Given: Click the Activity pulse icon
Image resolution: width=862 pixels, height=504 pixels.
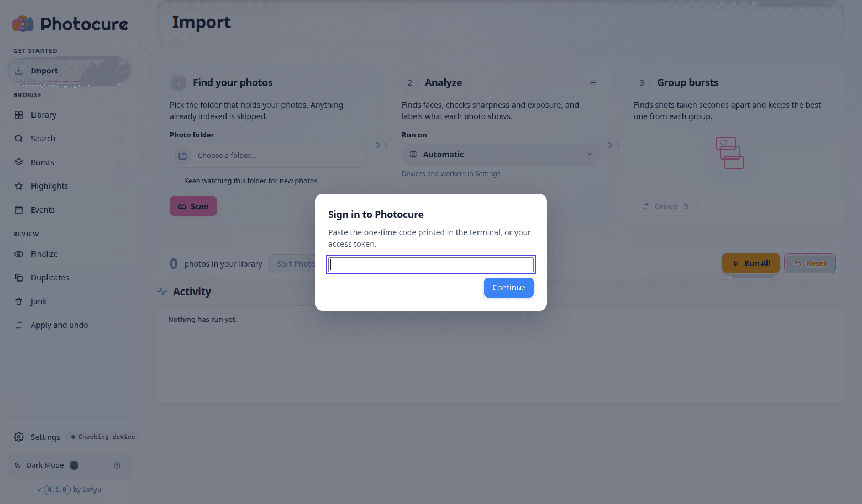Looking at the screenshot, I should click(162, 291).
